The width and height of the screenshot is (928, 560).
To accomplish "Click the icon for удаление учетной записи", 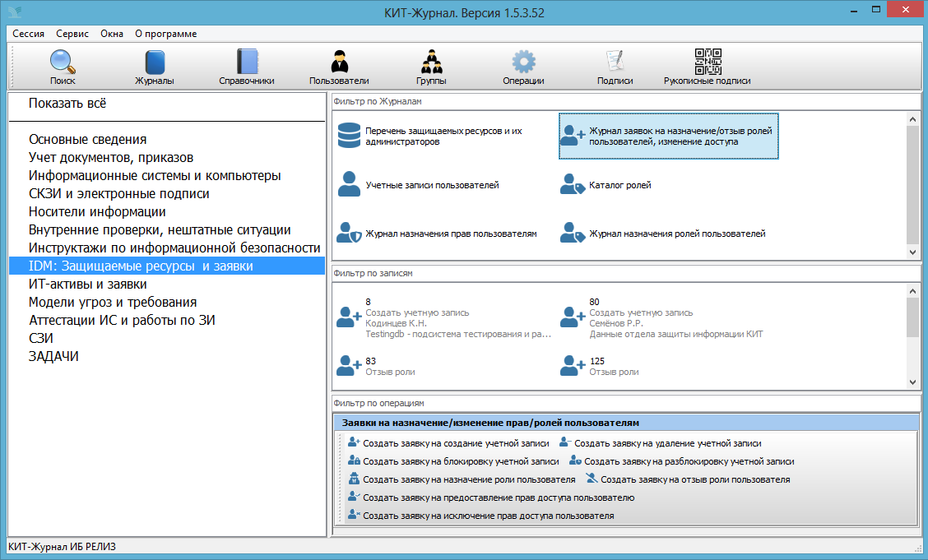I will point(565,442).
